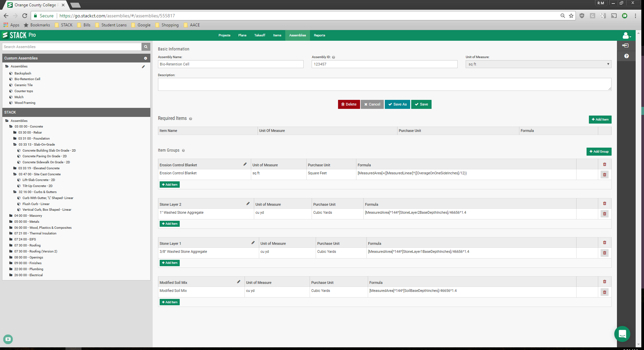Expand the 03 30 00 - Rebar folder
Viewport: 644px width, 350px height.
pyautogui.click(x=15, y=133)
